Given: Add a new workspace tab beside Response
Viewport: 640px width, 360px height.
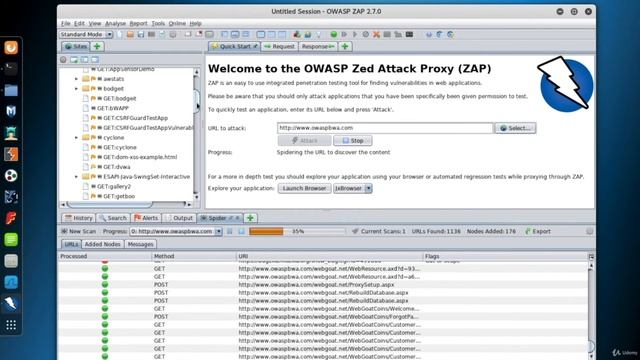Looking at the screenshot, I should (x=345, y=47).
